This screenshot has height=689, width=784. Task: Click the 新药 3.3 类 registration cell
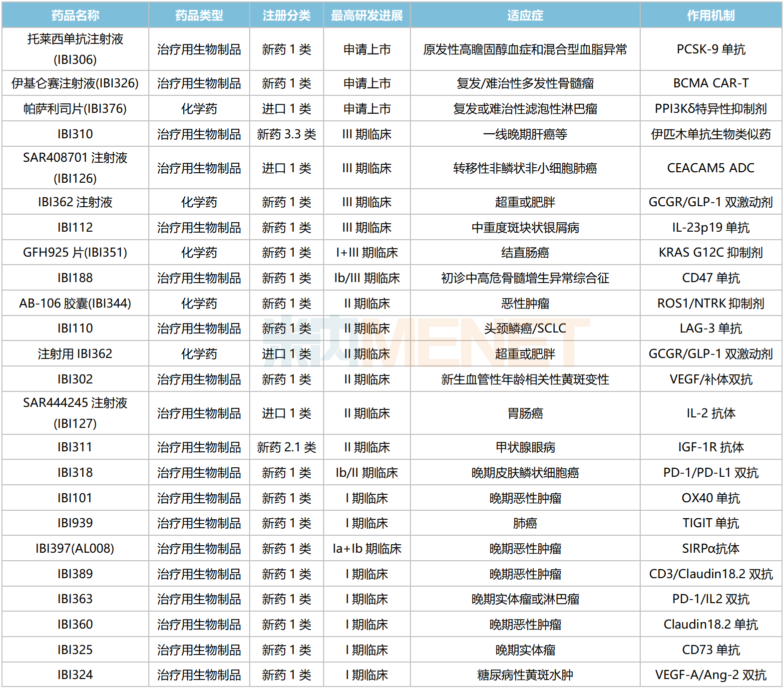pos(287,134)
